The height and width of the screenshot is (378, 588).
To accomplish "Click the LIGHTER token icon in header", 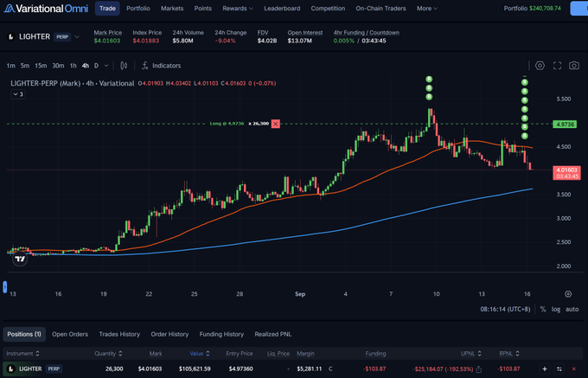I will [11, 36].
